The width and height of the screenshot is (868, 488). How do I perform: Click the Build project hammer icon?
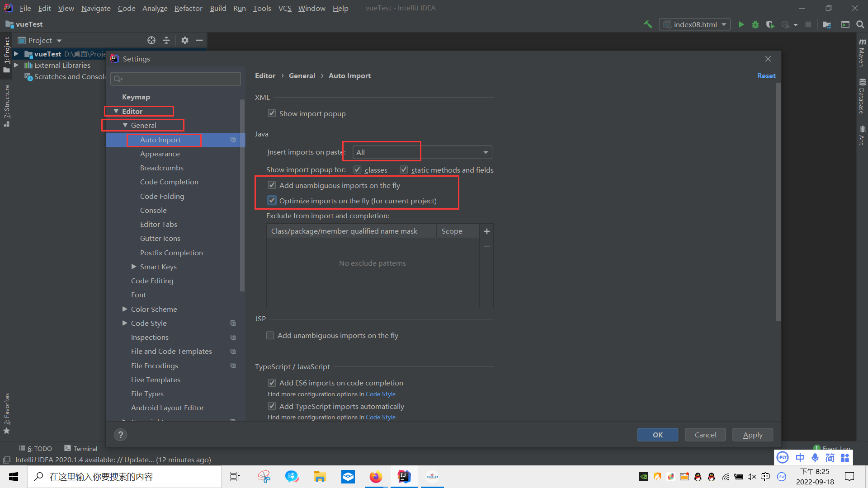click(648, 24)
